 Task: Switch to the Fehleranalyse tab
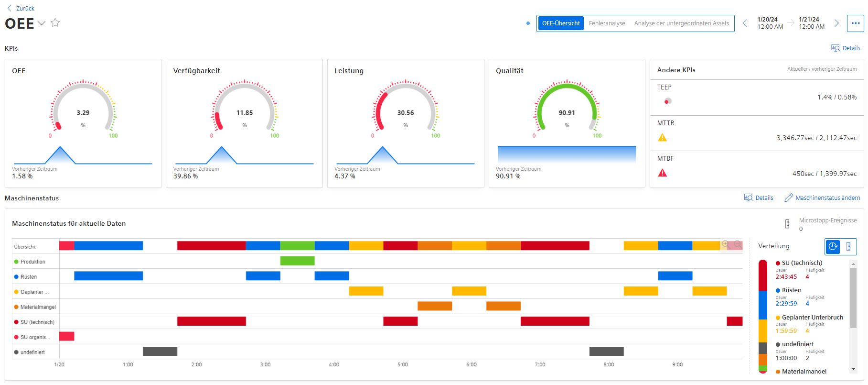pyautogui.click(x=607, y=23)
